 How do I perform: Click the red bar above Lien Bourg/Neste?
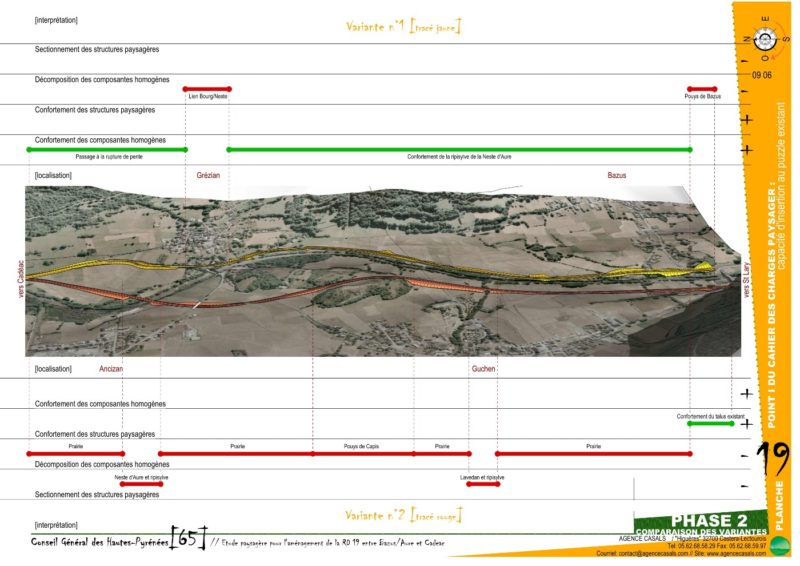click(207, 89)
